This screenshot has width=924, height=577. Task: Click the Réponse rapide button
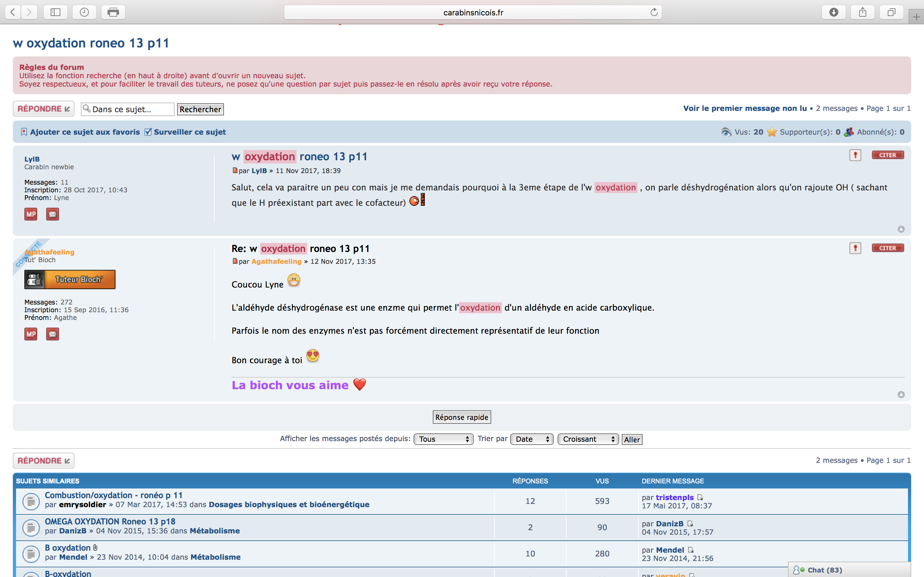click(x=462, y=417)
